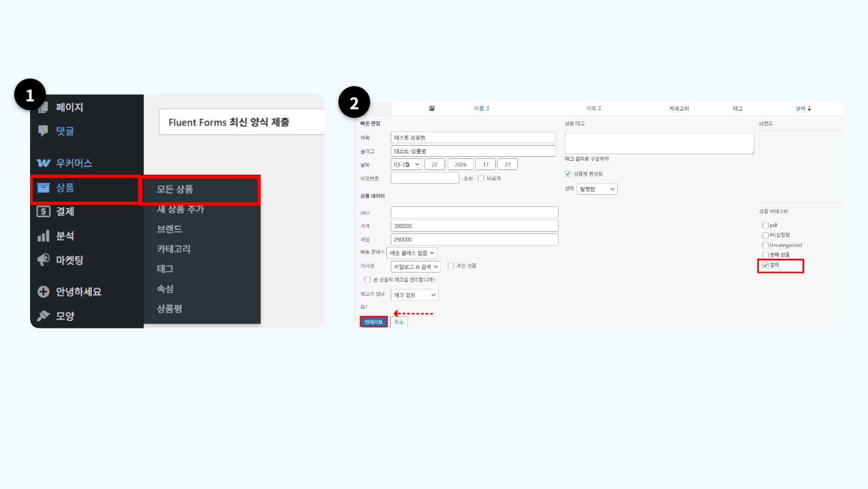Expand the 재고 있음 stock dropdown
Image resolution: width=868 pixels, height=489 pixels.
click(x=414, y=295)
